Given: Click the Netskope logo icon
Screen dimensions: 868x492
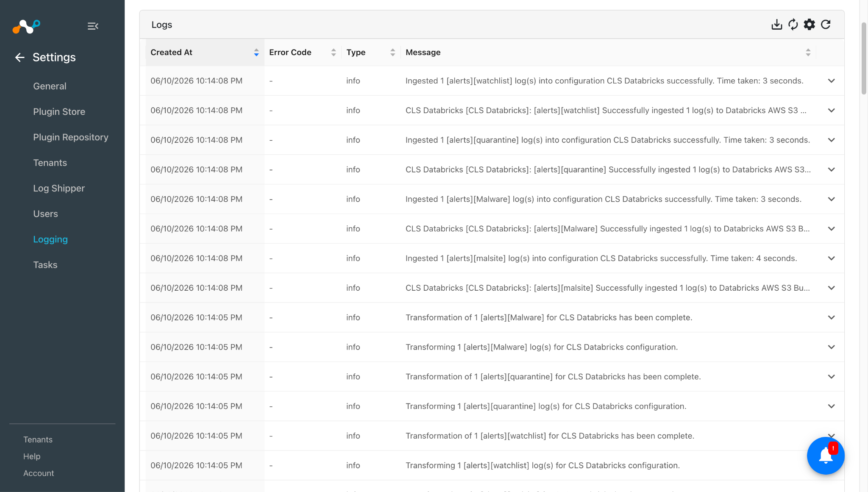Looking at the screenshot, I should (x=26, y=26).
